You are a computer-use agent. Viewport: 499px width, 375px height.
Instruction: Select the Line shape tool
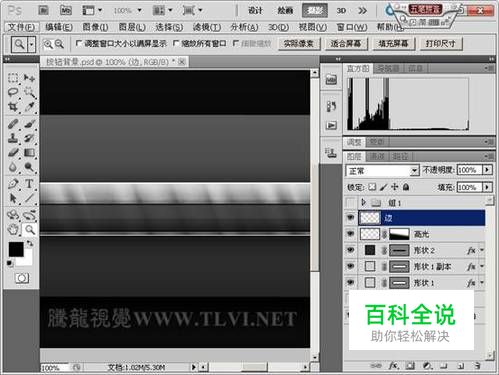click(29, 198)
